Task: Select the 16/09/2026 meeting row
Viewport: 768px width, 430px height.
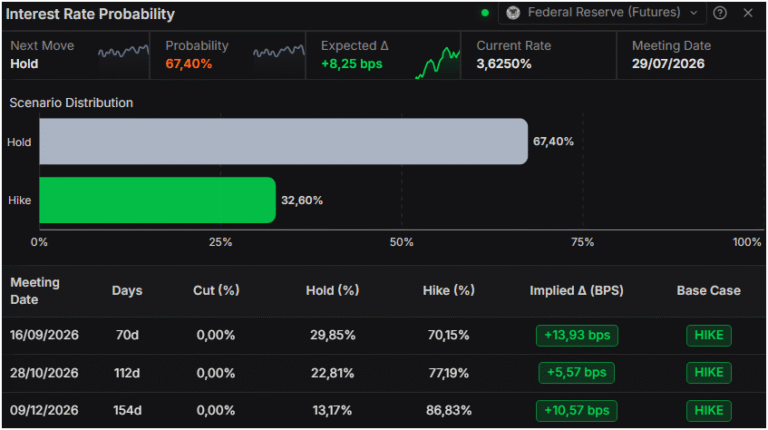Action: pos(384,335)
